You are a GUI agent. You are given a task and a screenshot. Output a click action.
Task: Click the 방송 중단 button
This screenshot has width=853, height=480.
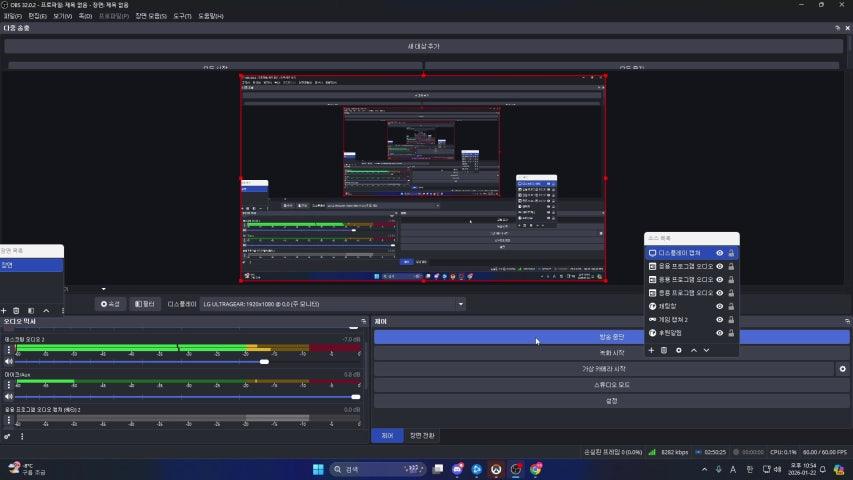(611, 337)
